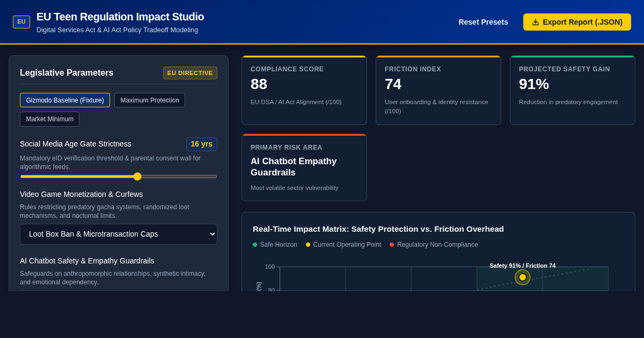The height and width of the screenshot is (338, 644).
Task: Click the Primary Risk Area card
Action: tap(304, 167)
